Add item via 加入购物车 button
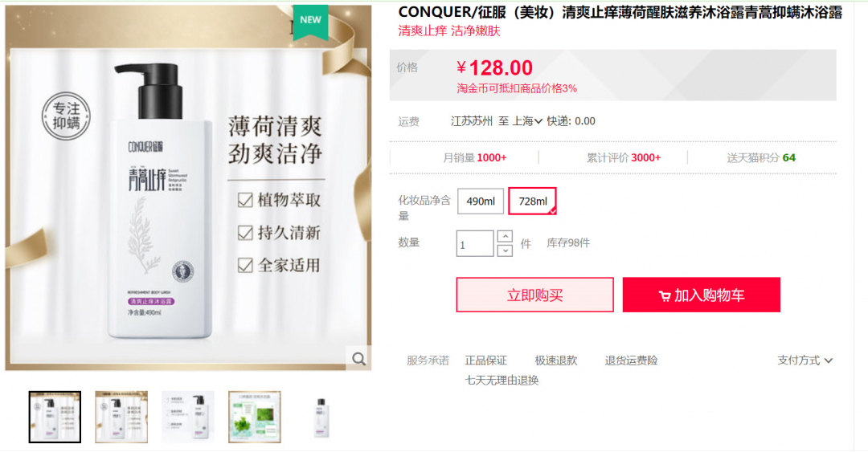 [702, 295]
